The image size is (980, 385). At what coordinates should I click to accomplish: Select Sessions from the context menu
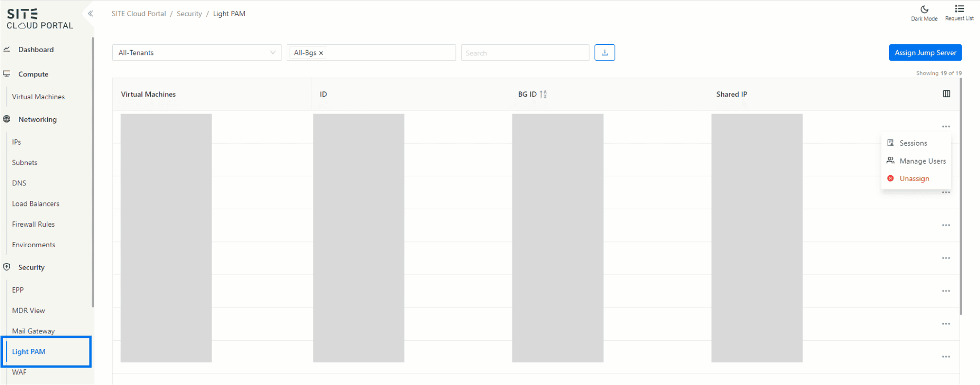[913, 143]
